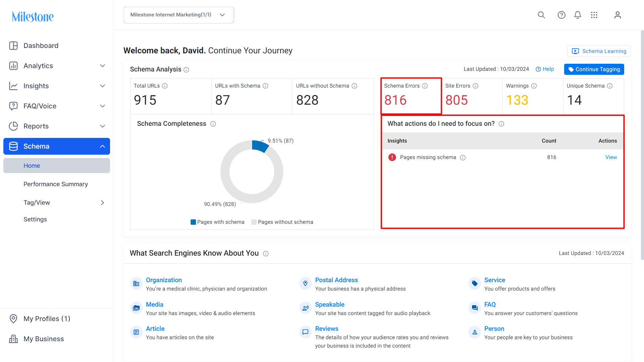Click the Site Errors count 805
Screen dimensions: 644x362
point(456,100)
